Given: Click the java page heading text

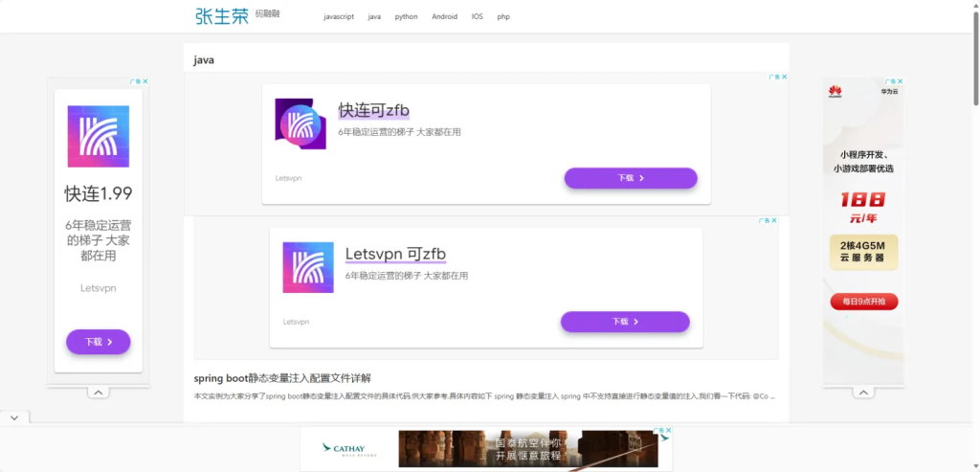Looking at the screenshot, I should point(204,60).
